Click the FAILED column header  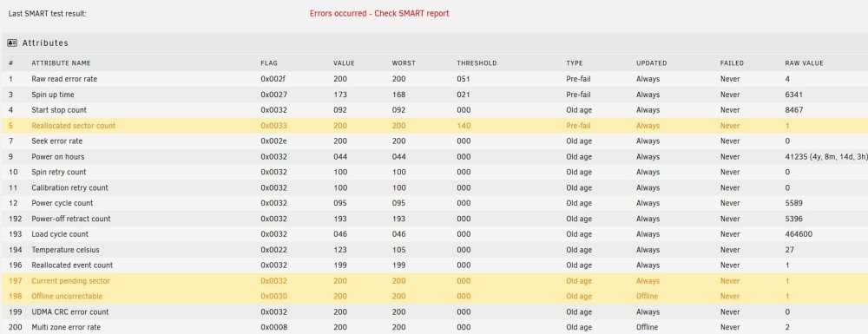point(732,63)
